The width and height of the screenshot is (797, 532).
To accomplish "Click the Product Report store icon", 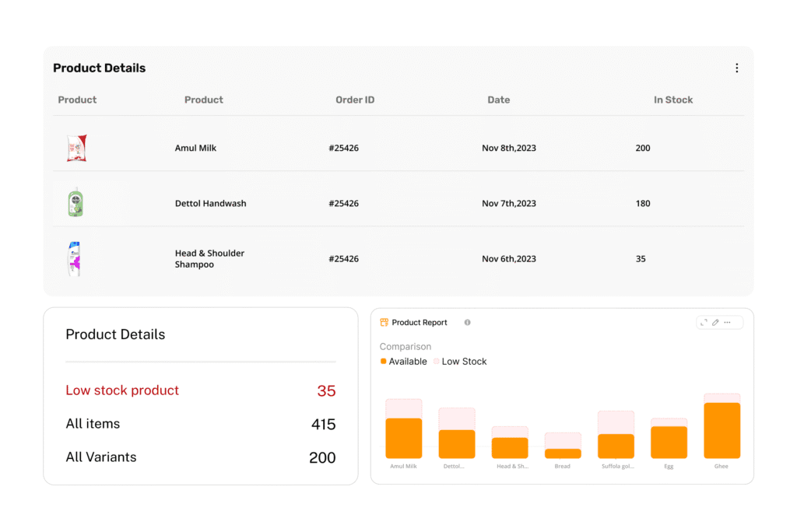I will 384,322.
